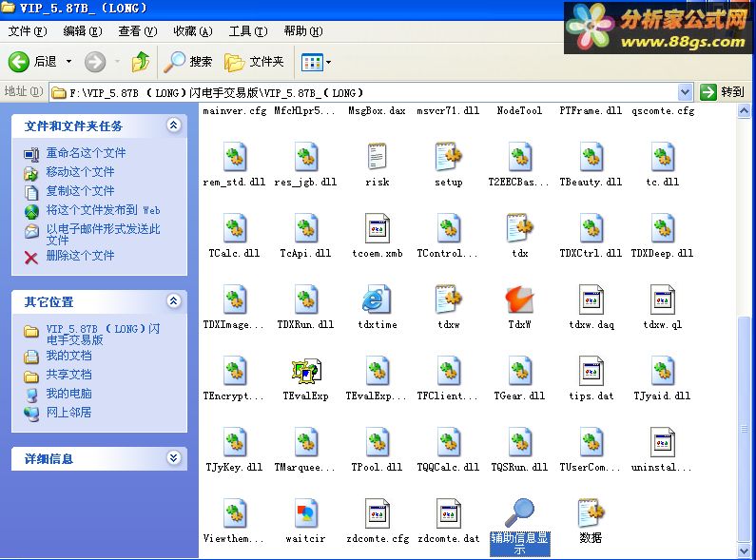
Task: Open the views dropdown button
Action: tap(316, 62)
